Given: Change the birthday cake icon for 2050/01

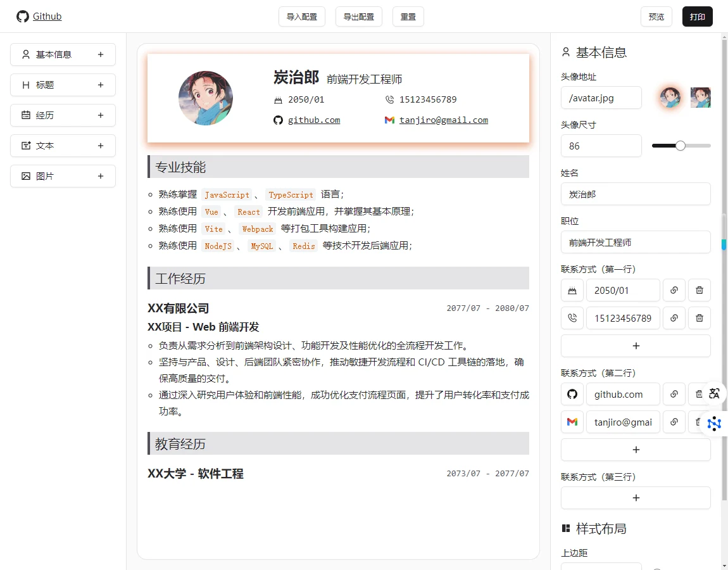Looking at the screenshot, I should tap(572, 290).
